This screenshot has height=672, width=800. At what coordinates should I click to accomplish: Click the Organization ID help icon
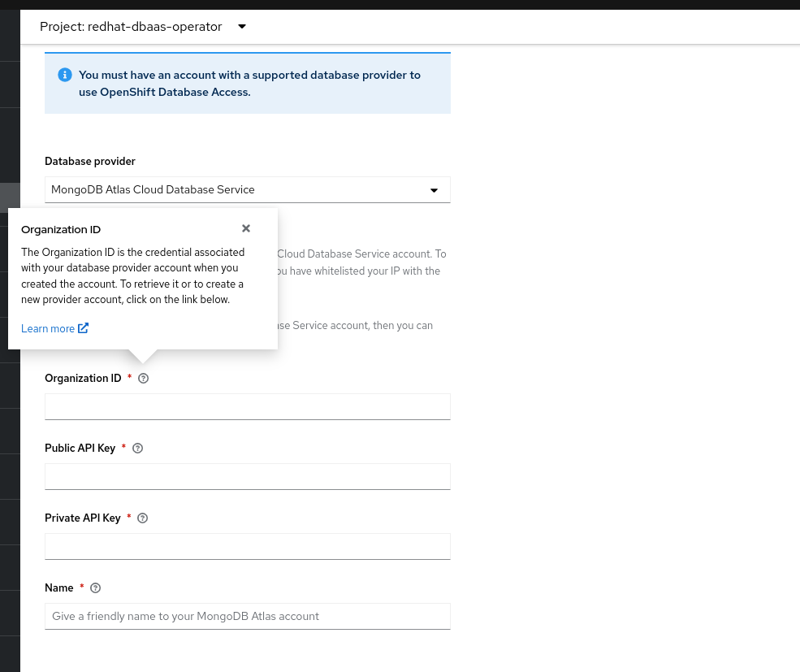click(144, 378)
